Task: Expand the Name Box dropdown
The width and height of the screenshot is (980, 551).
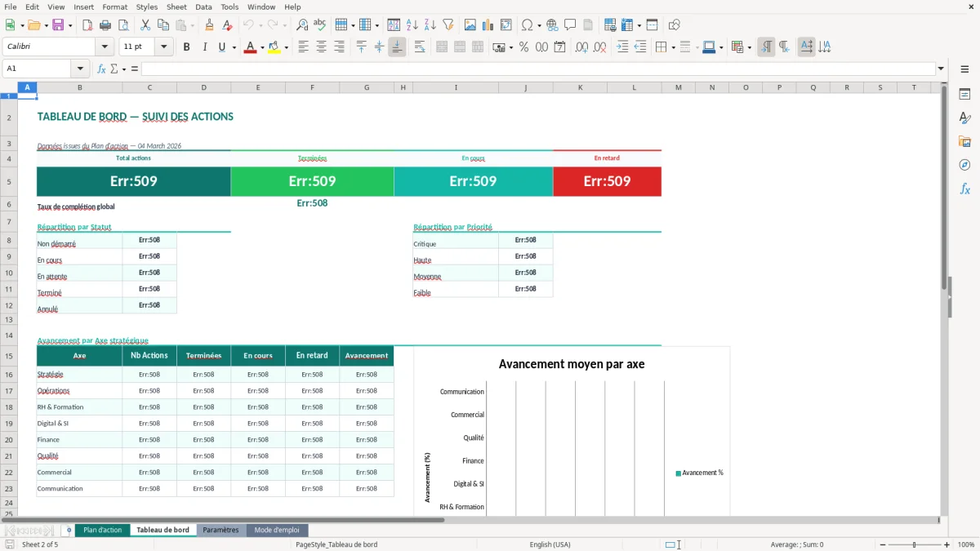Action: (x=80, y=69)
